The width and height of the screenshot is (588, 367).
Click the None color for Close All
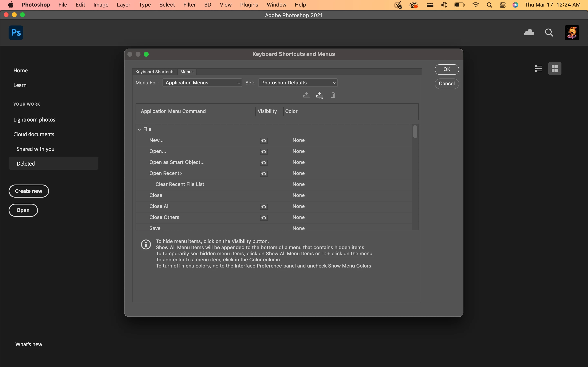298,206
